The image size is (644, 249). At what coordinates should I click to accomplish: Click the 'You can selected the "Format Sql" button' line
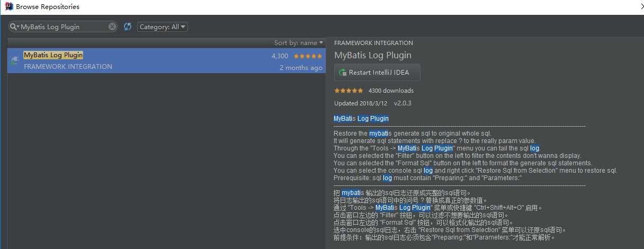(x=463, y=163)
